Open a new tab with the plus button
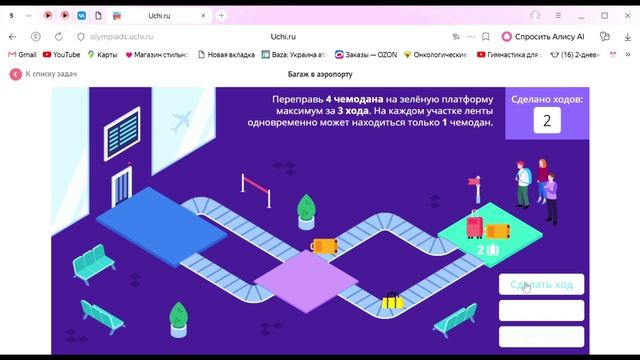Viewport: 640px width, 360px height. pos(221,16)
